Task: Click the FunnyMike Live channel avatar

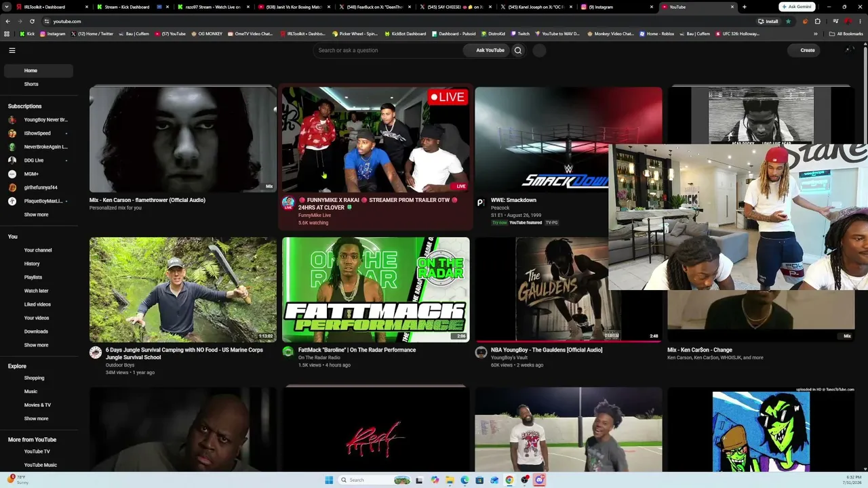Action: click(288, 203)
